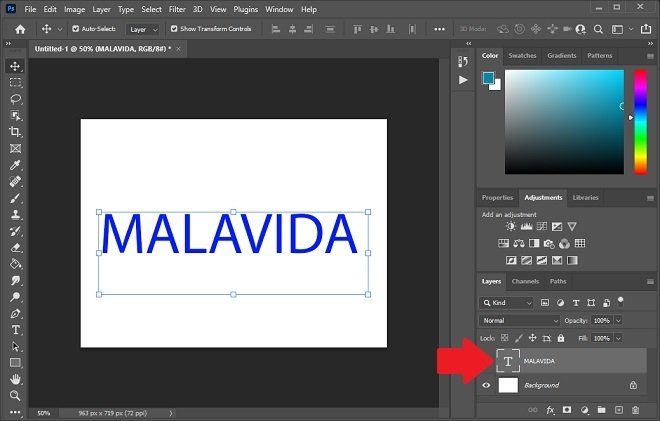Open the Auto-Select Layer dropdown
The image size is (660, 421).
click(143, 29)
